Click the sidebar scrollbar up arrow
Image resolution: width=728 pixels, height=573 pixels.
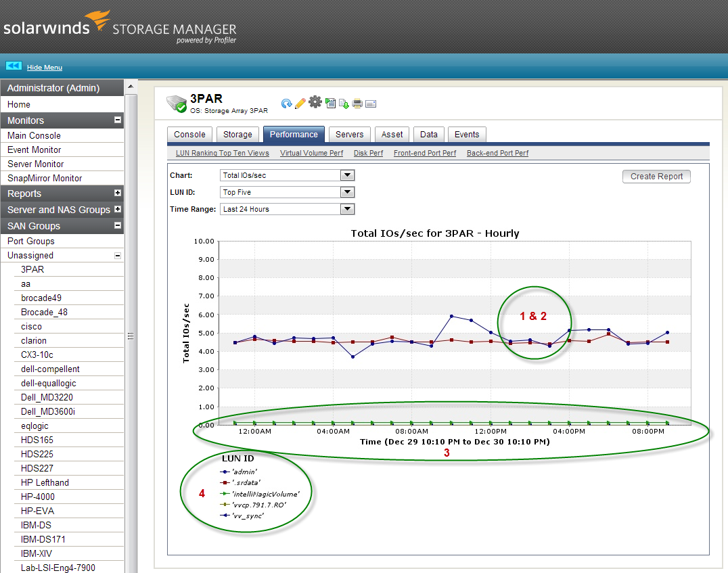tap(131, 87)
